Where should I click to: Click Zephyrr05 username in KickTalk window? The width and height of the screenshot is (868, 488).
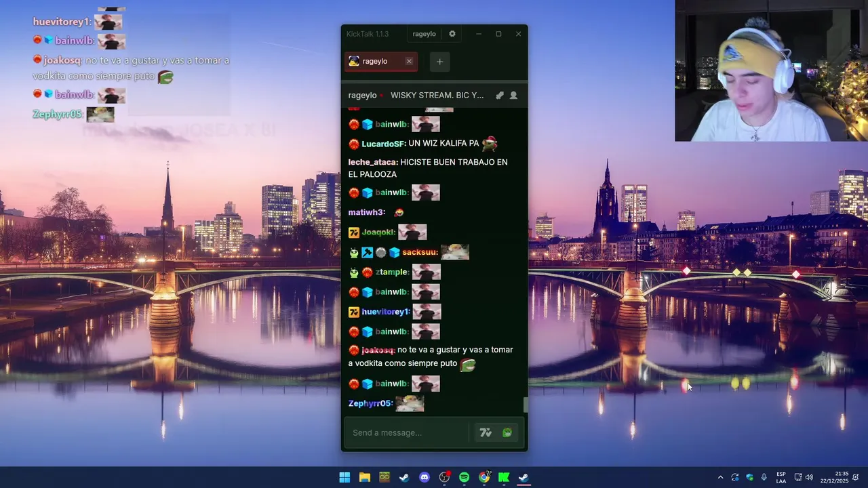pos(370,403)
